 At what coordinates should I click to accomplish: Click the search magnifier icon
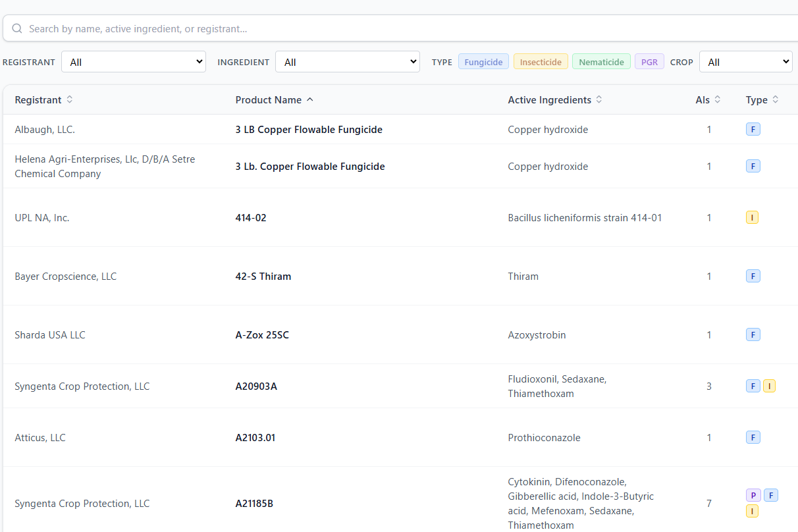[17, 29]
